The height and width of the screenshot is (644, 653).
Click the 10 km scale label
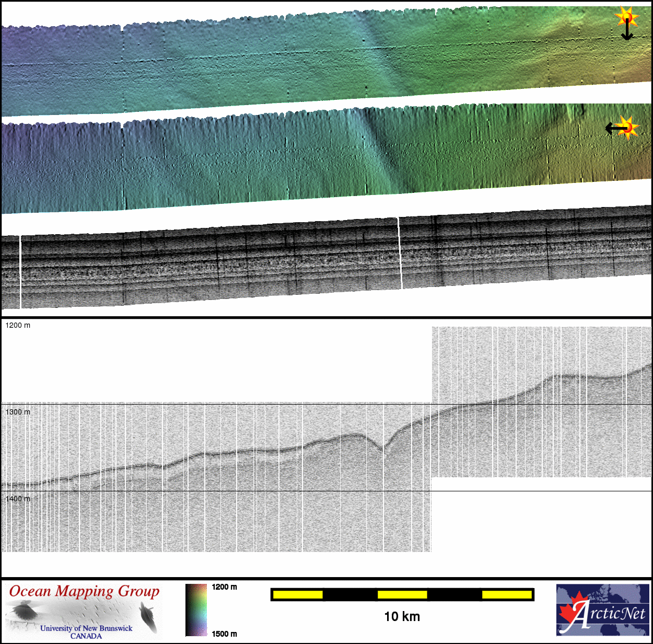click(x=402, y=616)
